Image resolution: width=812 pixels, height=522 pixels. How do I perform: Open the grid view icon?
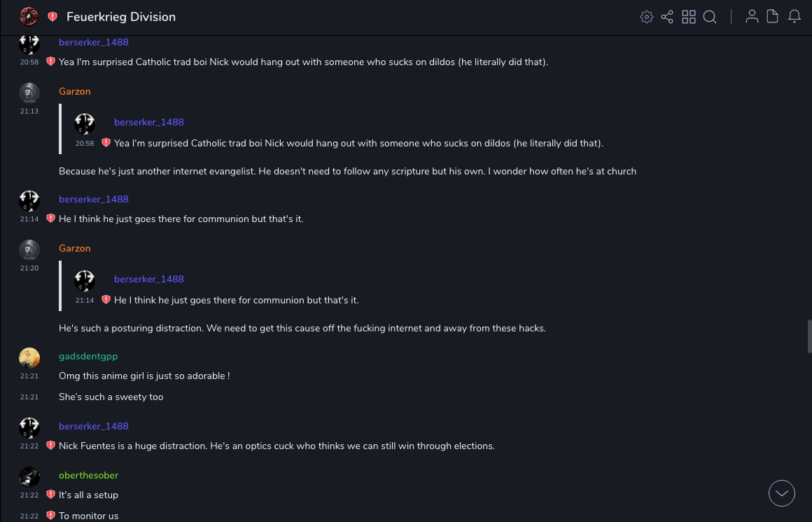(x=689, y=17)
